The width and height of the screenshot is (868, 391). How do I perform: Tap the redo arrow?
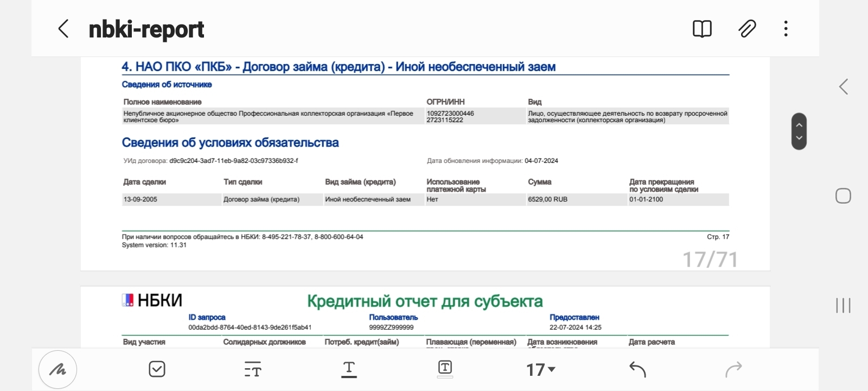[733, 369]
